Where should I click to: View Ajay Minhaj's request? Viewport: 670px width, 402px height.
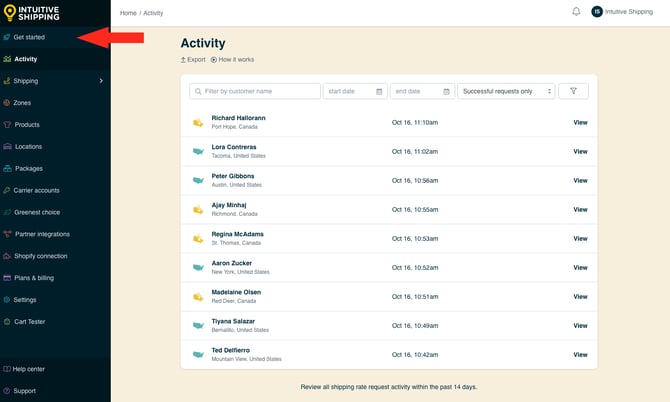pyautogui.click(x=580, y=210)
